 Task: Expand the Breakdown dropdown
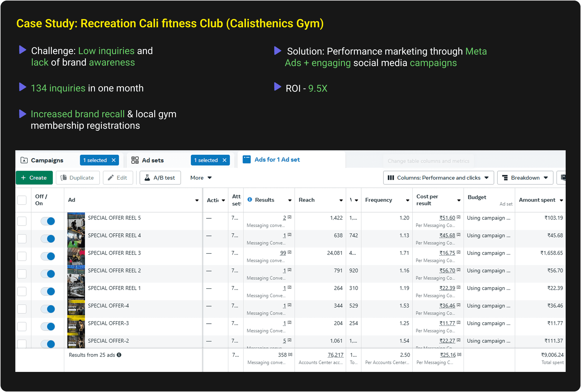click(x=525, y=178)
